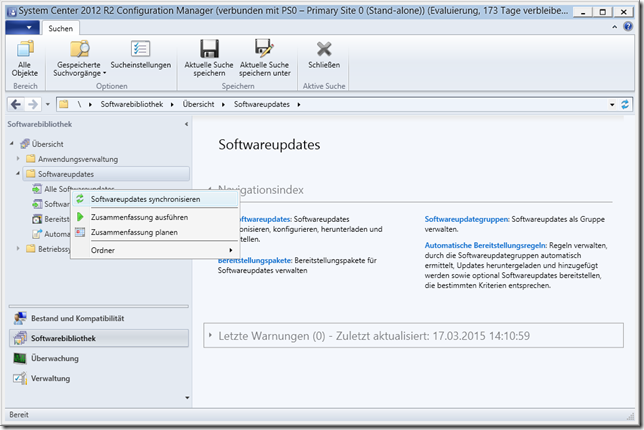Switch to Softwarebibliothek workspace
The width and height of the screenshot is (644, 430).
[x=99, y=338]
